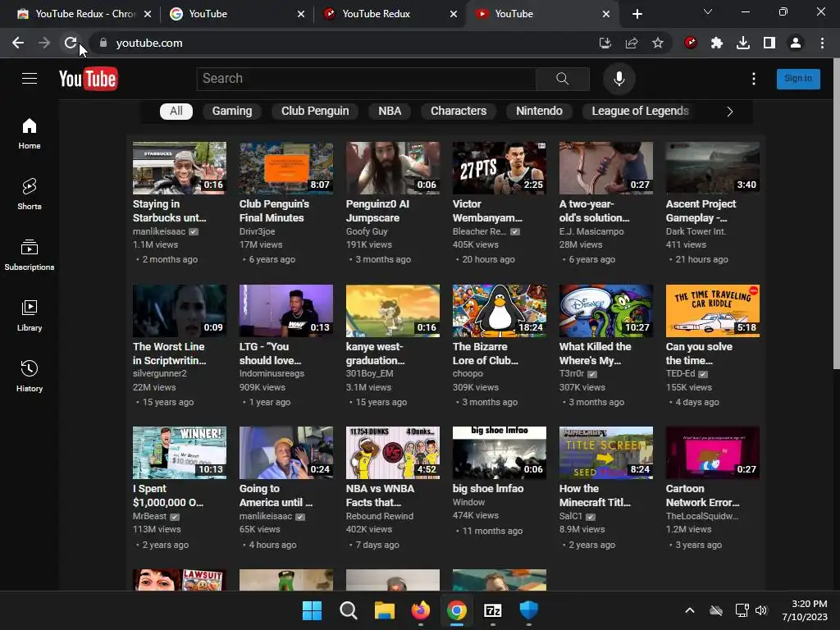Open 'Staying in Starbucks unt...' video title

(x=169, y=211)
